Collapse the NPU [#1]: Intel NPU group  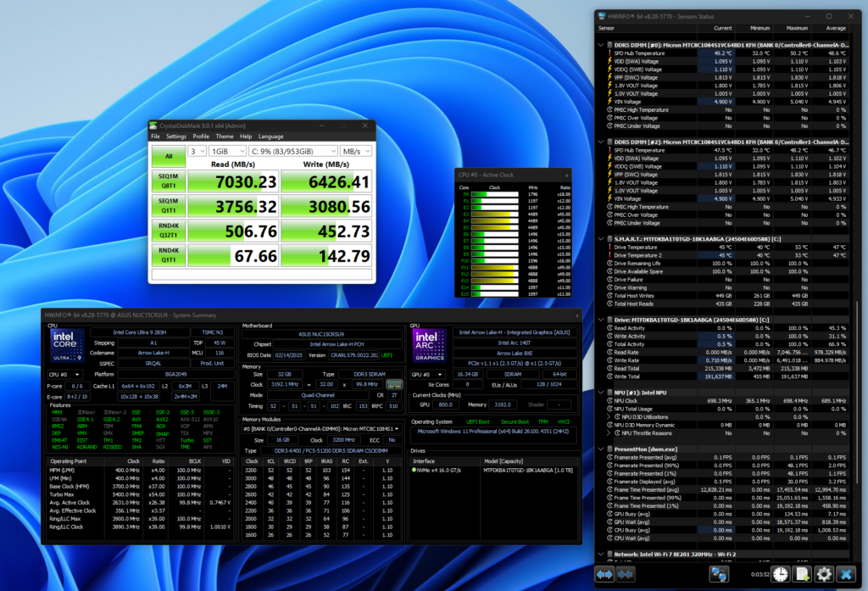coord(601,392)
